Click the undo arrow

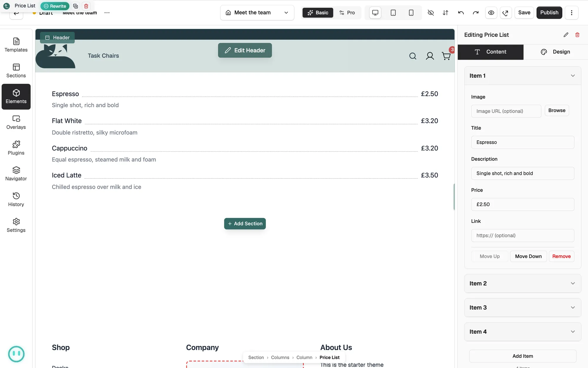[461, 13]
